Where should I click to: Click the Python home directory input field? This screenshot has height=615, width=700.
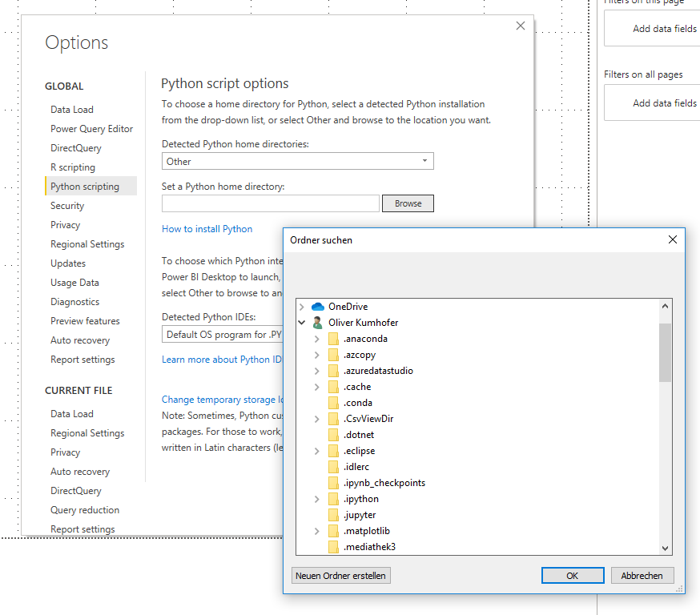(x=270, y=203)
